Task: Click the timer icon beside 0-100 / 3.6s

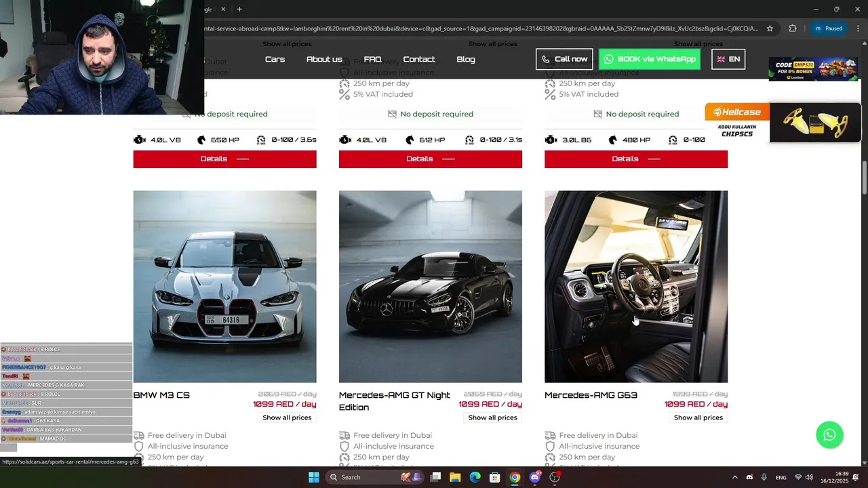Action: (261, 140)
